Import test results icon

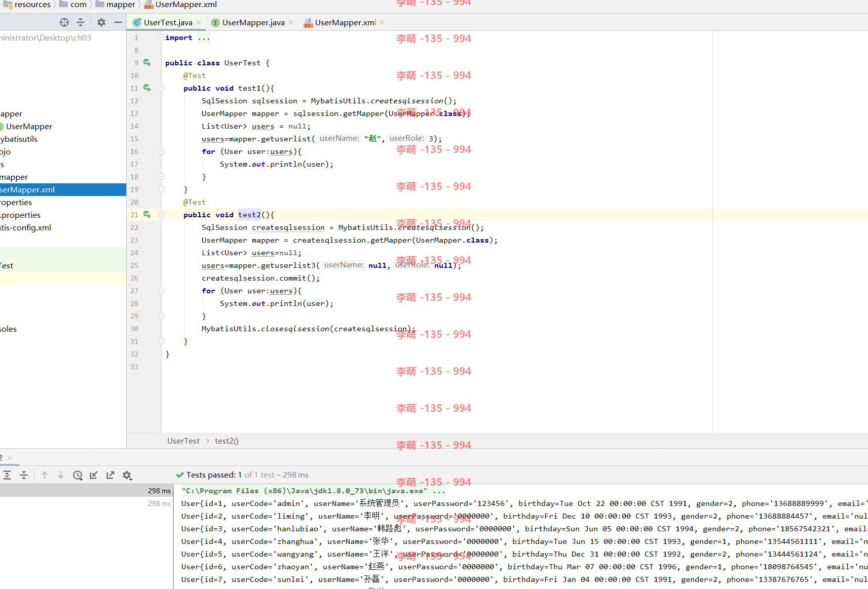pos(94,475)
